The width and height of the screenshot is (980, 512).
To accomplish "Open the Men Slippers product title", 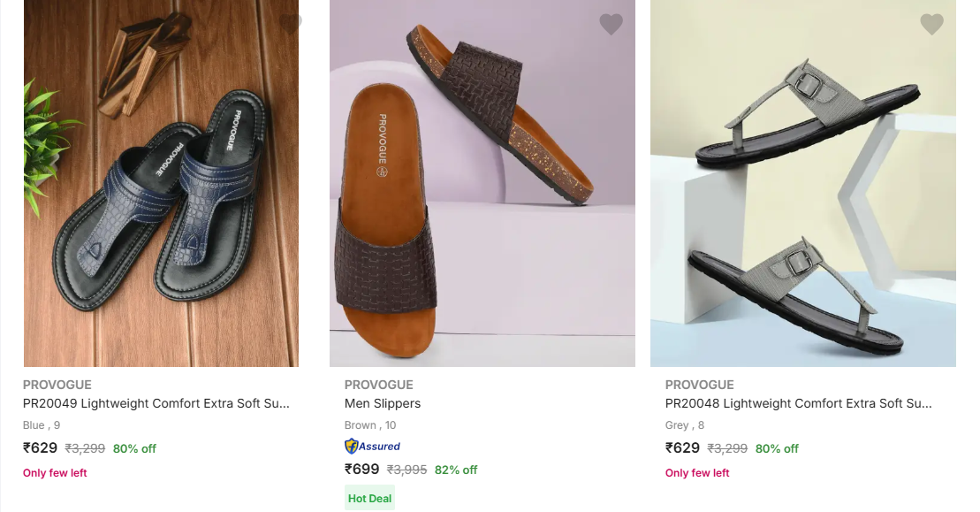I will click(383, 403).
